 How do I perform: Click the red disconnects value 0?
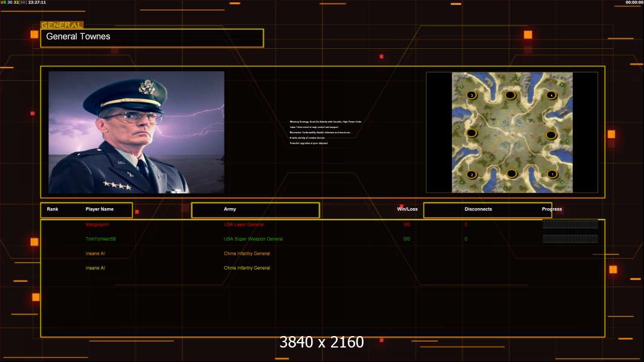click(466, 224)
